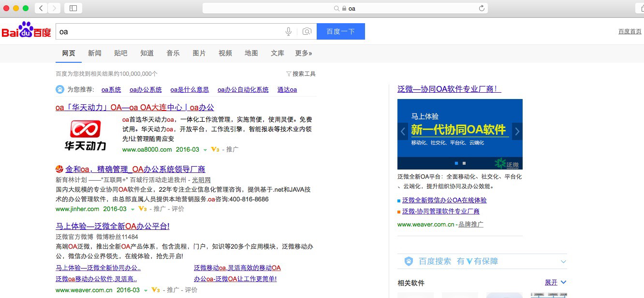
Task: Open the 百度首页 link
Action: tap(629, 30)
